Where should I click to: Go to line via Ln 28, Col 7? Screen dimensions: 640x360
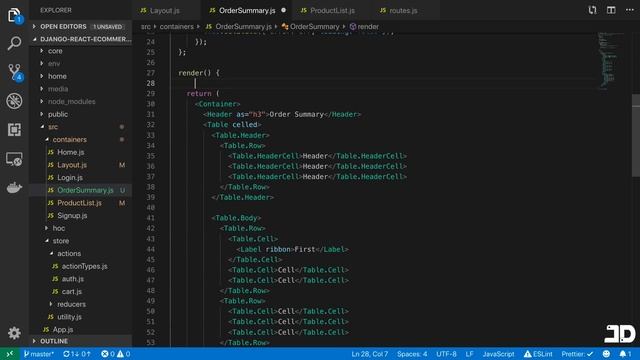pyautogui.click(x=369, y=354)
